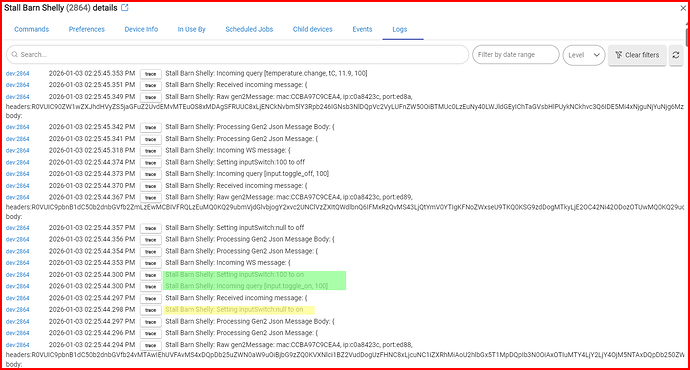Click trace badge at 02:25:45.342 PM

(150, 127)
